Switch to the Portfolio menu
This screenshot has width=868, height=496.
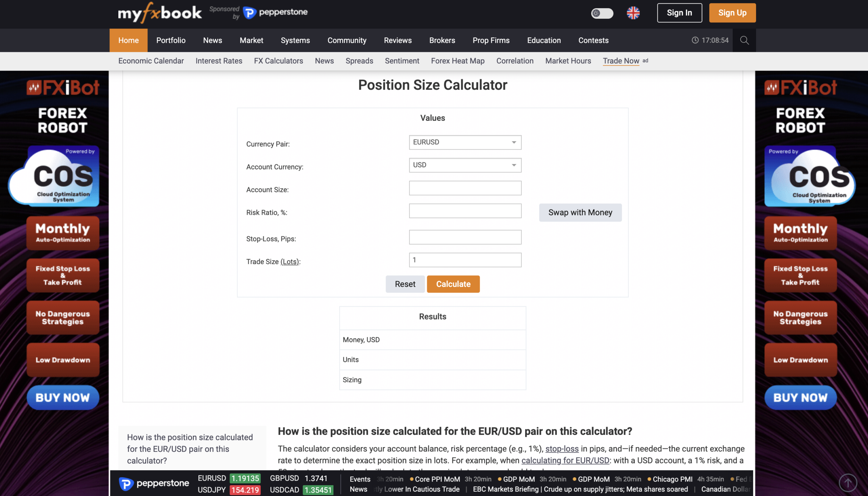tap(171, 40)
